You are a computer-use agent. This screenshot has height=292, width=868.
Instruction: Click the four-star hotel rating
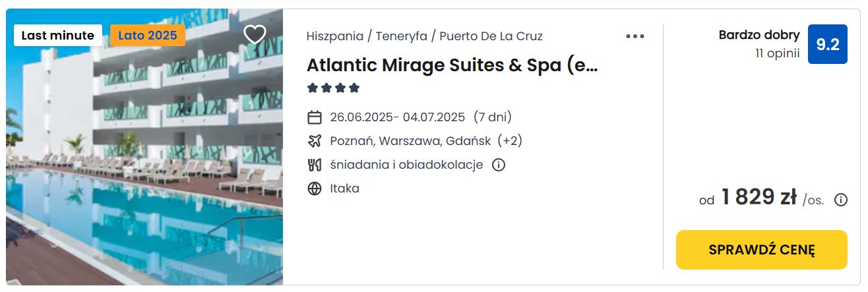point(333,88)
